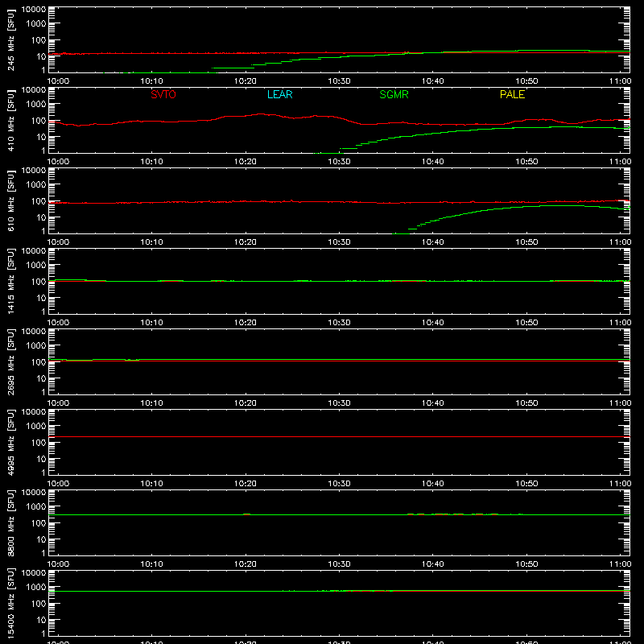
Task: Click the 1000 tick value on 4995 MHz plot
Action: coord(36,427)
